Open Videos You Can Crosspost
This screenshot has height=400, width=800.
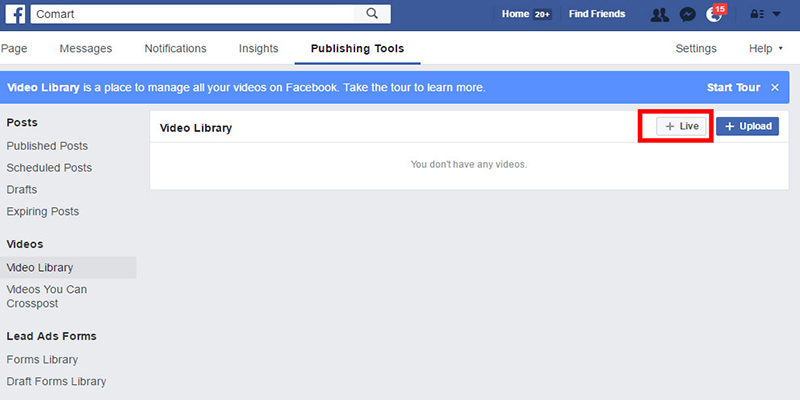47,296
